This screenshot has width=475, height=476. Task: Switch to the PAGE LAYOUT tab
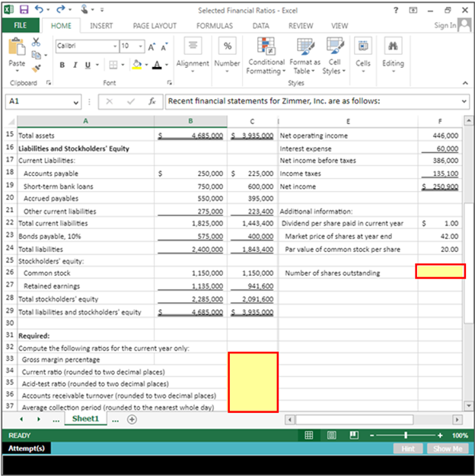tap(155, 26)
